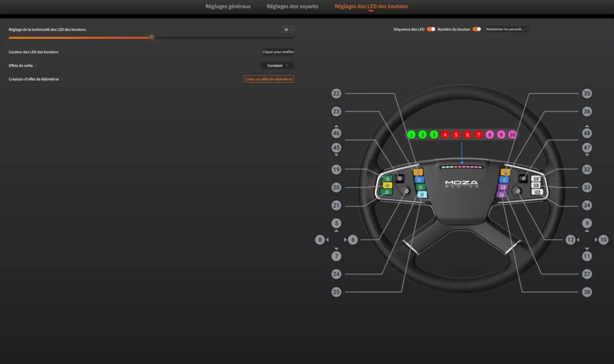Click button number 35 marker

(586, 94)
